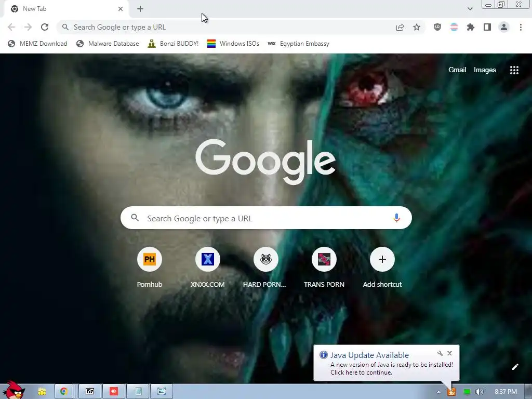Open the striped flag extension icon
The height and width of the screenshot is (399, 532).
click(x=454, y=27)
